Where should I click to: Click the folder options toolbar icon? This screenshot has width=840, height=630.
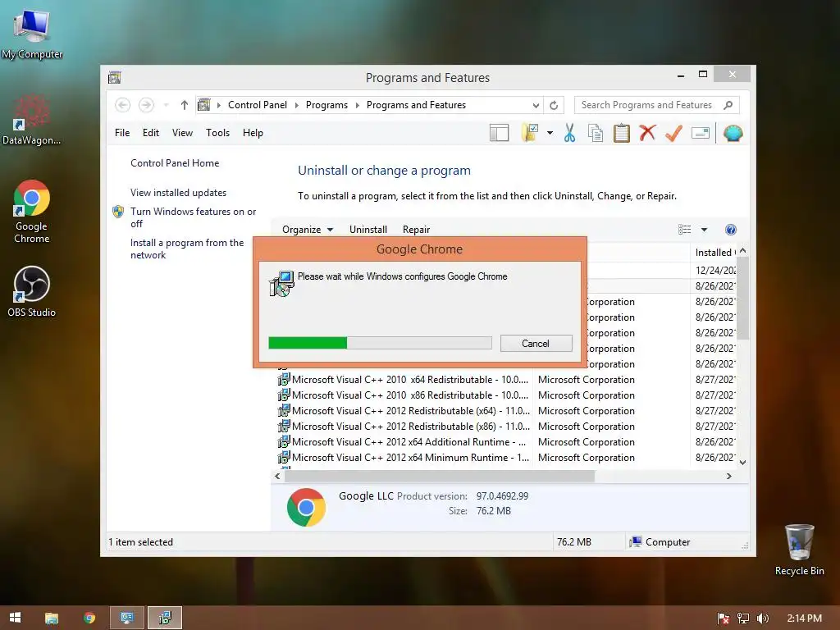[x=529, y=133]
